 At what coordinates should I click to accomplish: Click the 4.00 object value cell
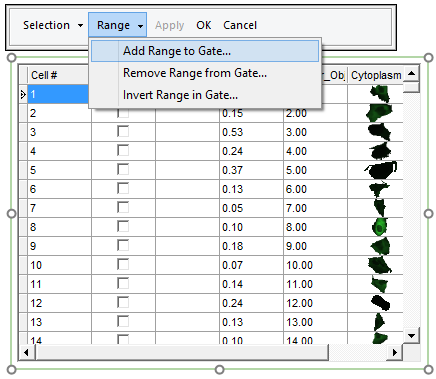point(315,151)
